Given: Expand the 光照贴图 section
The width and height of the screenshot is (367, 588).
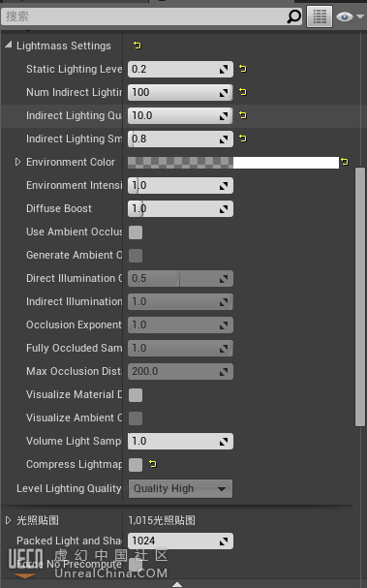Looking at the screenshot, I should 9,520.
